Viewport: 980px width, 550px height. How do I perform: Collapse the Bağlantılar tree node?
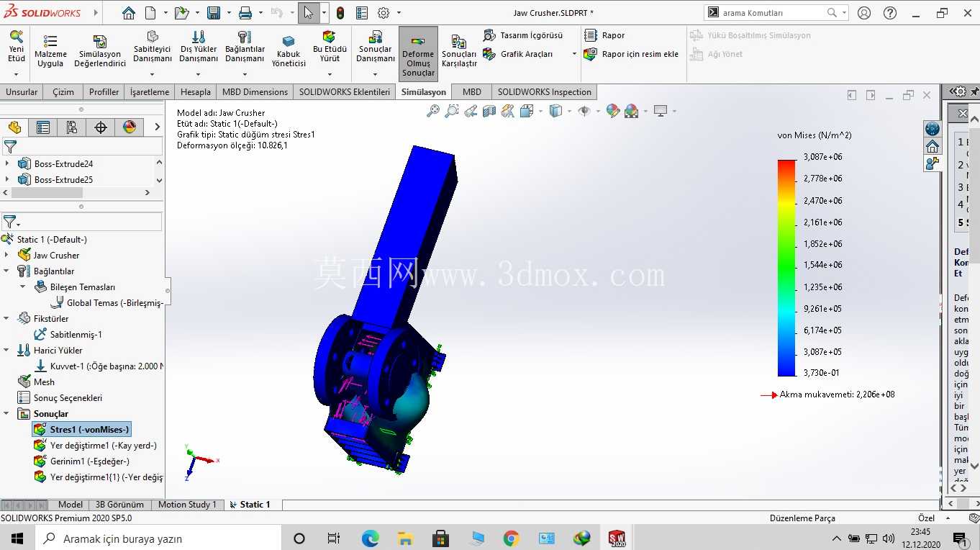(7, 271)
